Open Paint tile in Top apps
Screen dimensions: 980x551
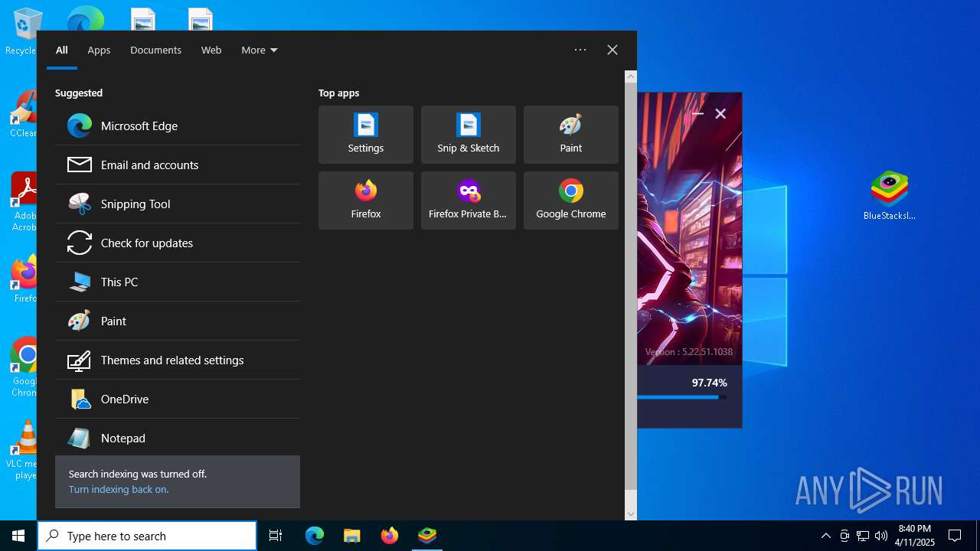coord(571,135)
